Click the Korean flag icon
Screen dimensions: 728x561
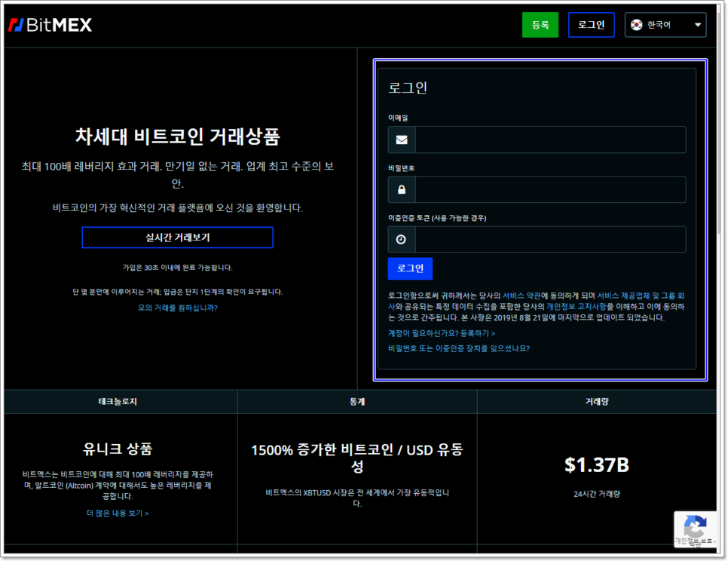point(637,25)
